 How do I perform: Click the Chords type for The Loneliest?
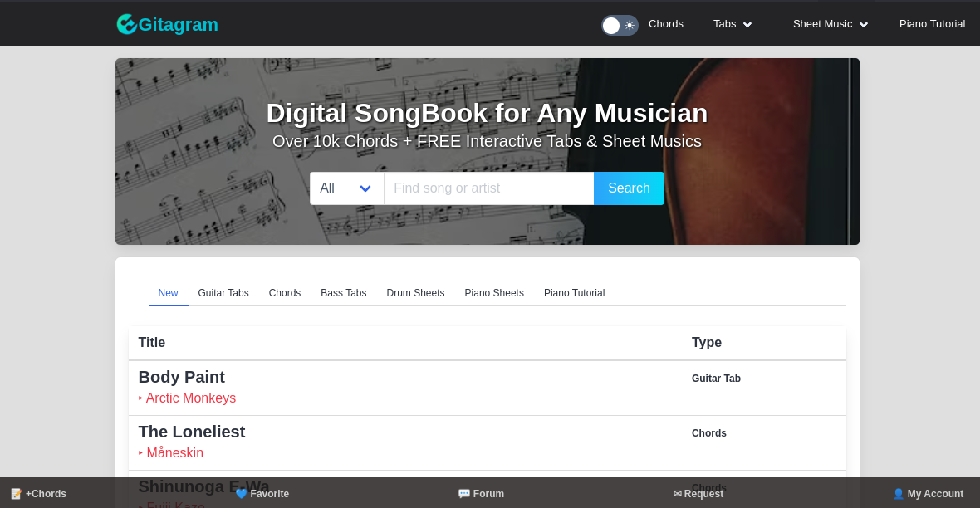click(708, 433)
